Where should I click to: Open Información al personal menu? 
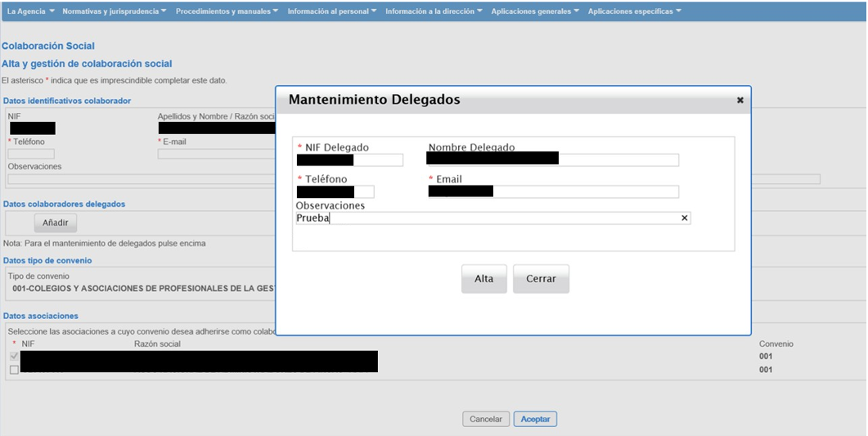332,11
